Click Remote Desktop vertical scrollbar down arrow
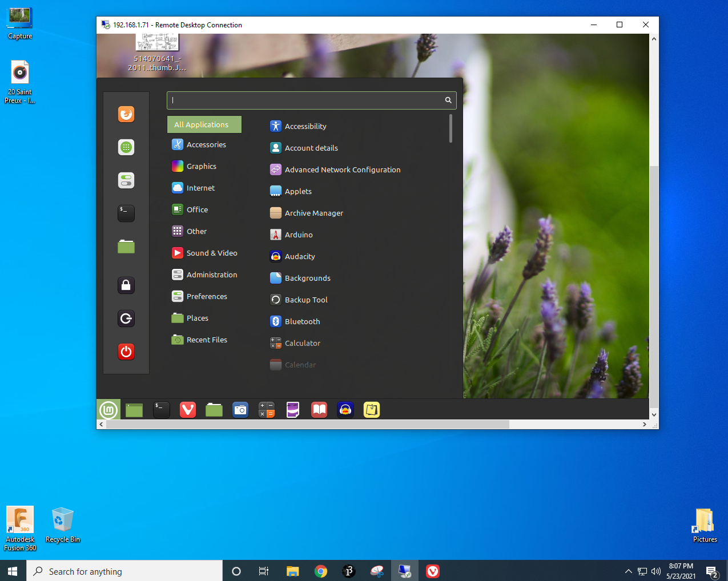 click(x=654, y=415)
